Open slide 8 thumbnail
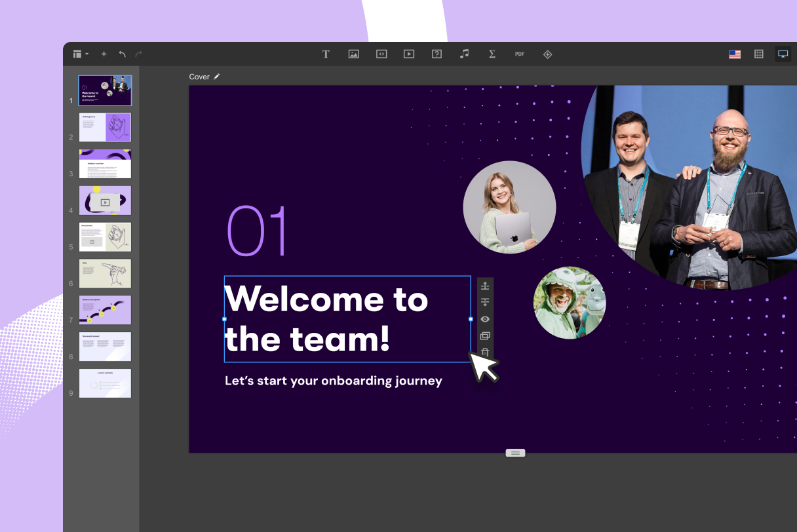Screen dimensions: 797x532 pos(105,347)
